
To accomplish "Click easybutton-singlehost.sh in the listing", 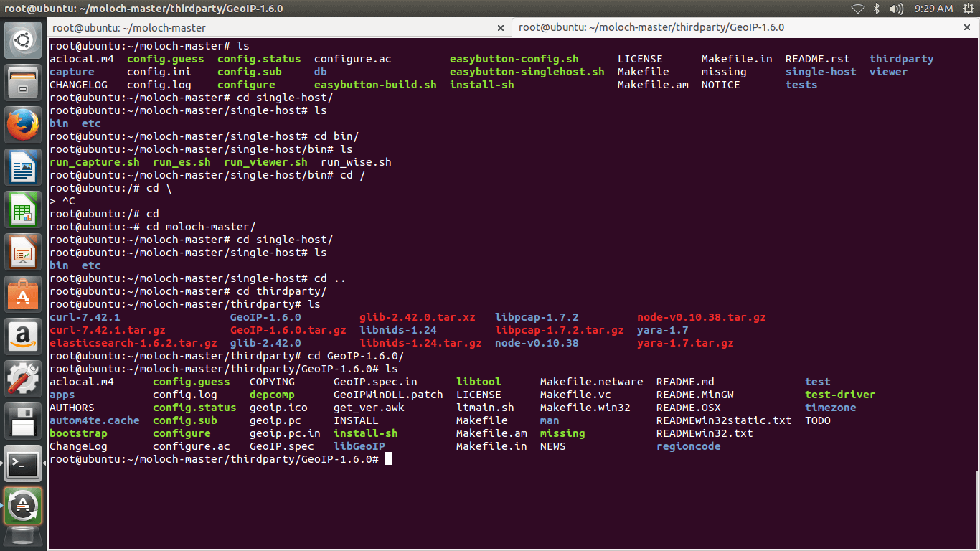I will point(527,72).
